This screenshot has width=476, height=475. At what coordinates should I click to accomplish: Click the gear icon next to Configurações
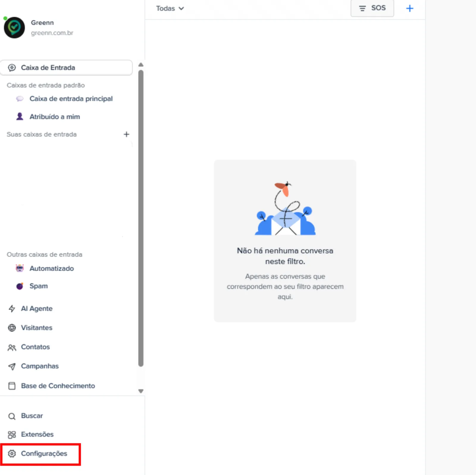coord(12,454)
